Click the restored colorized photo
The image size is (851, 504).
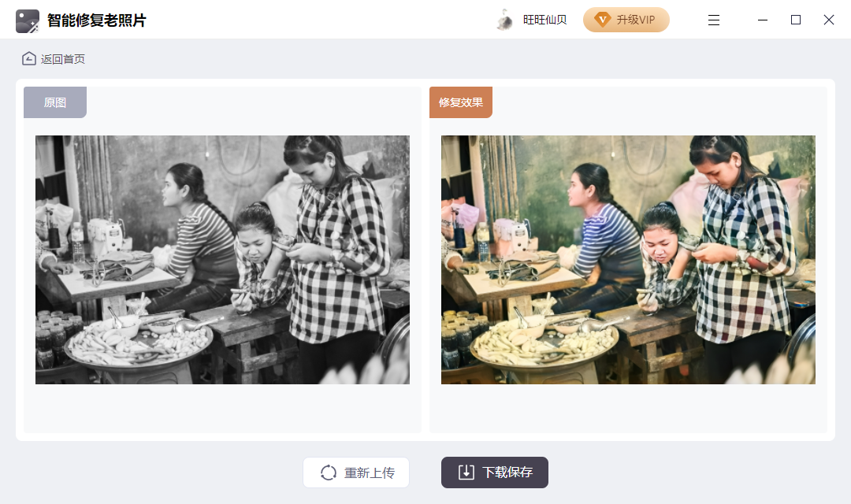[x=628, y=260]
